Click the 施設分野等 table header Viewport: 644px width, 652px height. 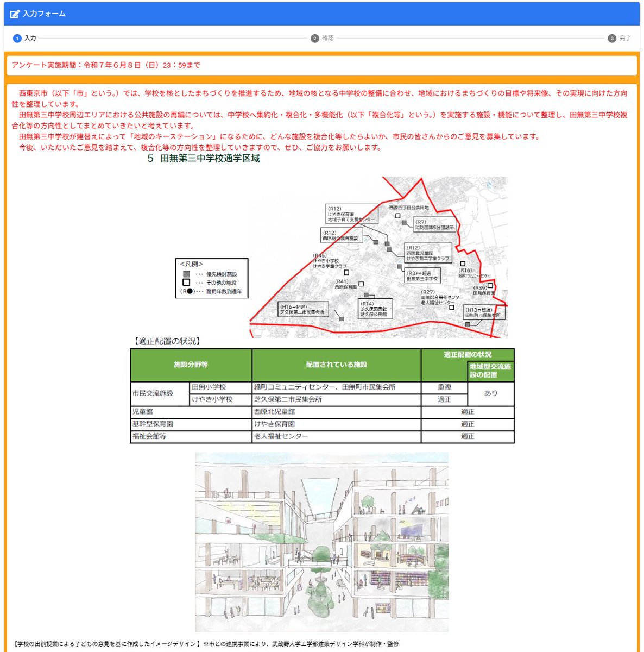tap(191, 365)
